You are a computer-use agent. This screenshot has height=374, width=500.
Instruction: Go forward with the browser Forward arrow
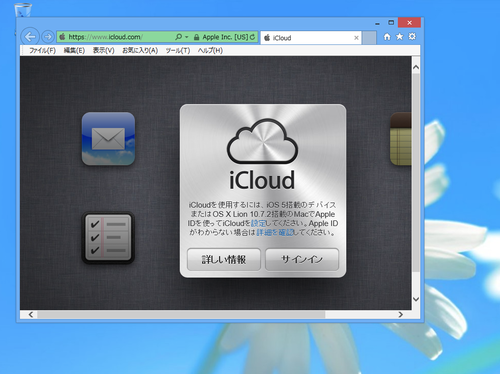[48, 37]
